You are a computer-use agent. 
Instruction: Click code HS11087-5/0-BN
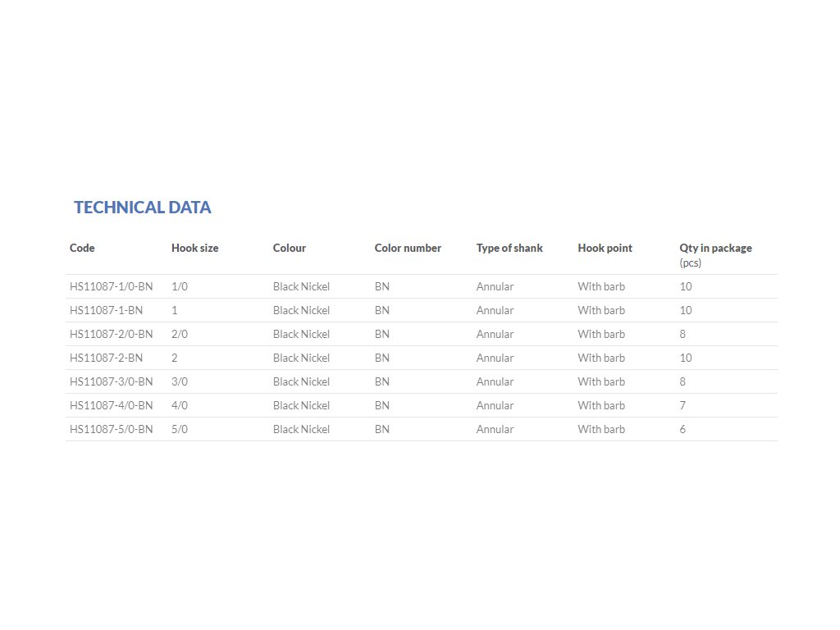click(112, 429)
